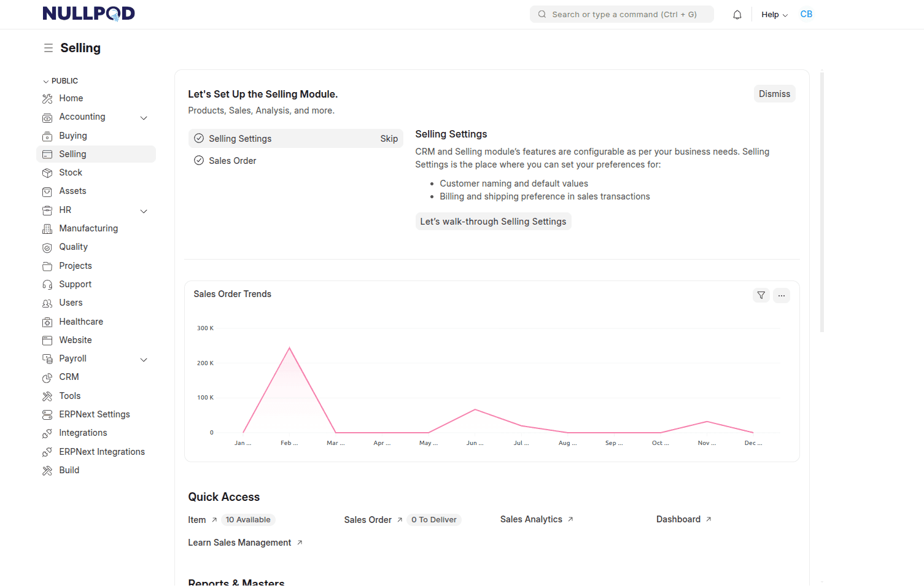
Task: Click Let's walk-through Selling Settings button
Action: 492,222
